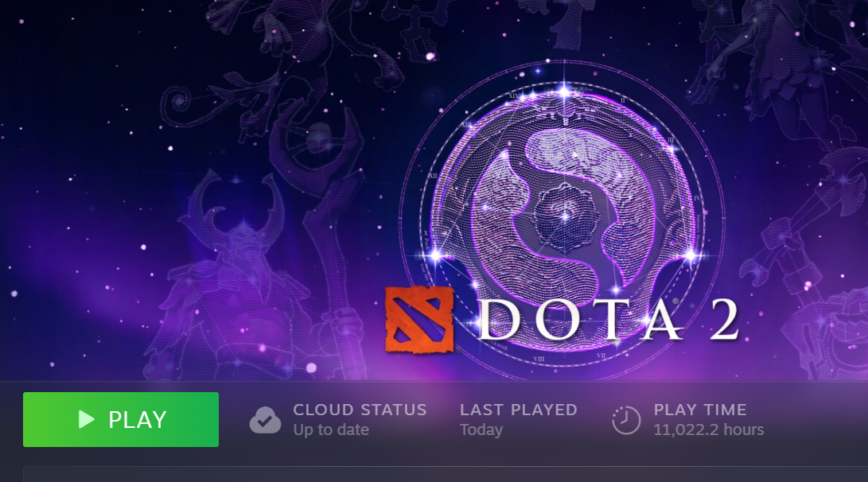Select the LAST PLAYED heading
868x482 pixels.
pos(519,410)
